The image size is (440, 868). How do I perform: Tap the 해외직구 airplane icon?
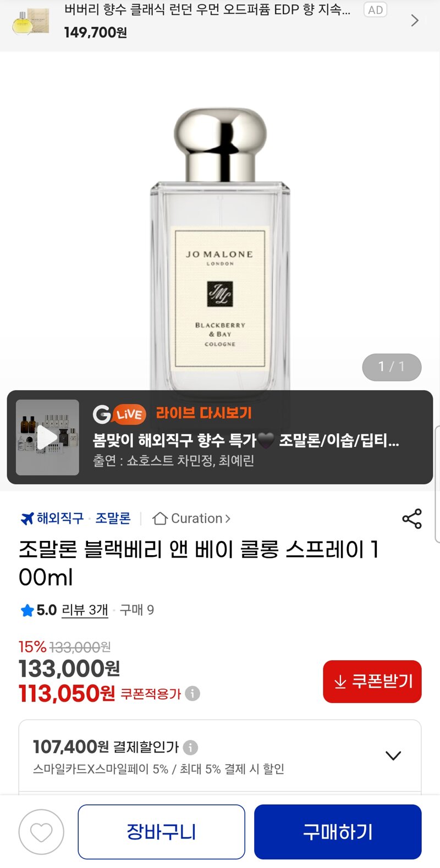27,518
